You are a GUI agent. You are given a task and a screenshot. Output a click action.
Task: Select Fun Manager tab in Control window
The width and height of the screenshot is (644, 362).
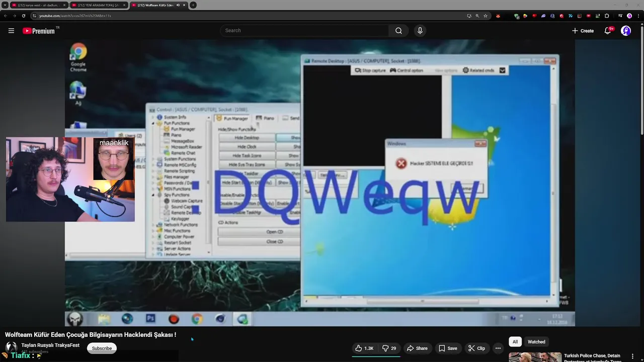[232, 118]
